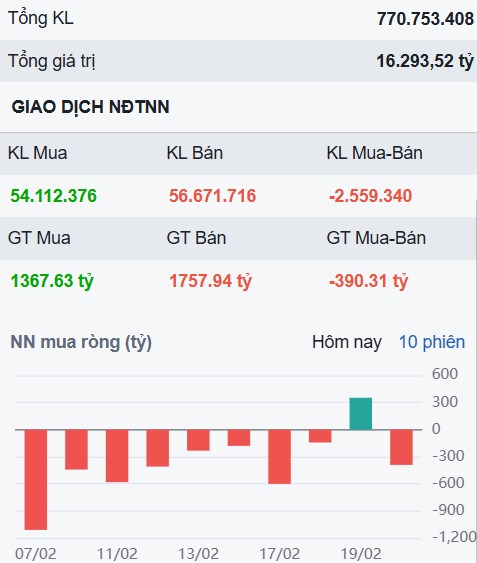Select the total value 16.293,52 tỷ
477x563 pixels.
[425, 61]
